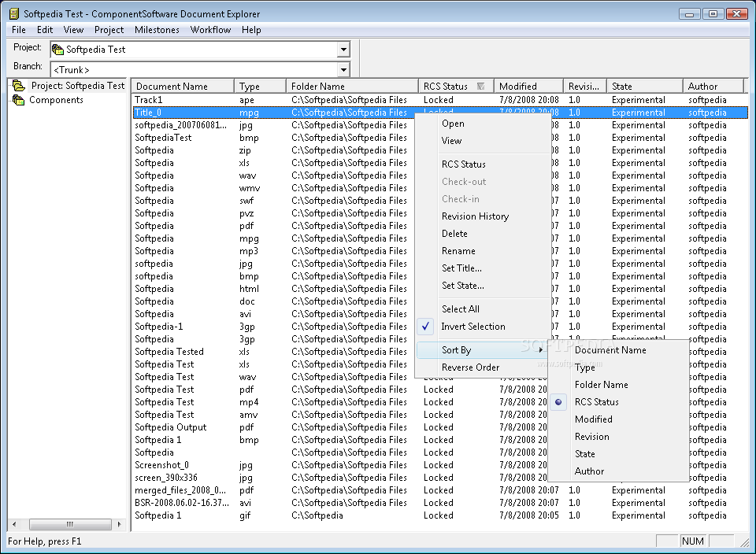
Task: Choose Reverse Order in context menu
Action: click(482, 367)
